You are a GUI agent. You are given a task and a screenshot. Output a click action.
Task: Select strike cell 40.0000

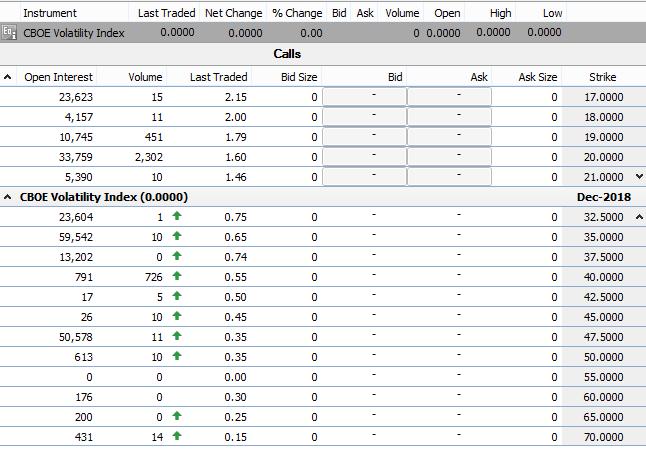[x=604, y=277]
